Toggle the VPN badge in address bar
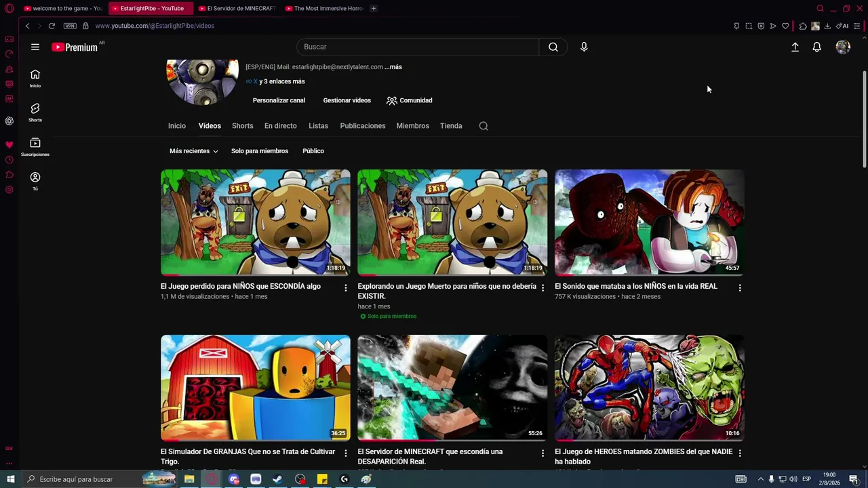 click(70, 26)
